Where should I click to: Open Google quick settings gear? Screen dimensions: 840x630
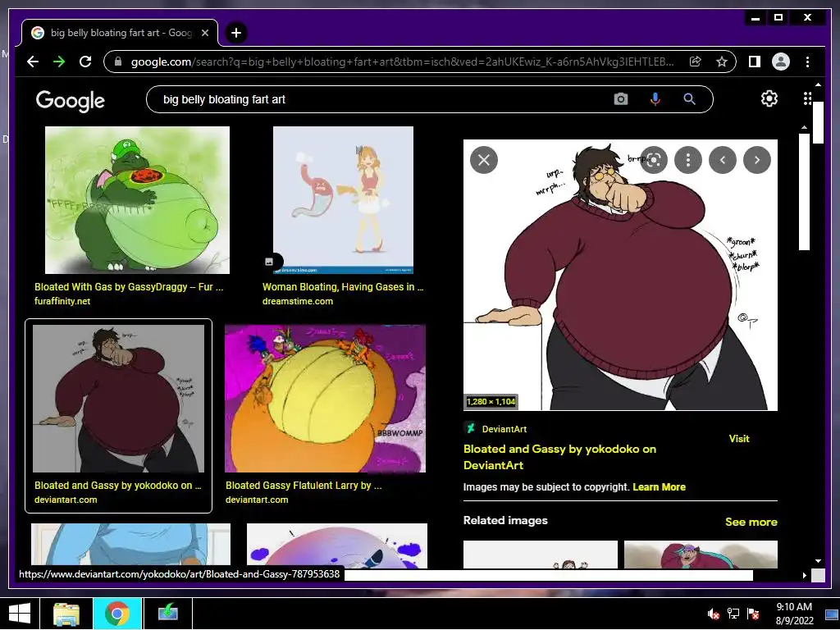point(769,98)
